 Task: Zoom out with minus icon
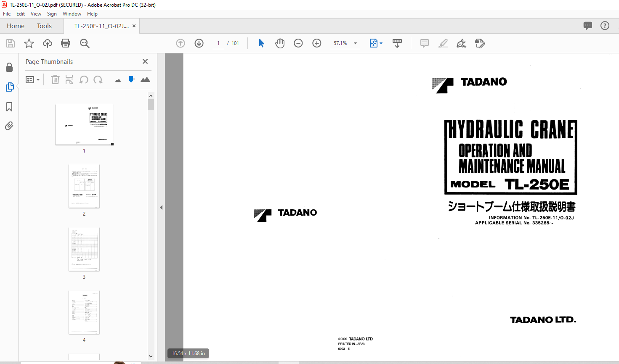point(298,43)
